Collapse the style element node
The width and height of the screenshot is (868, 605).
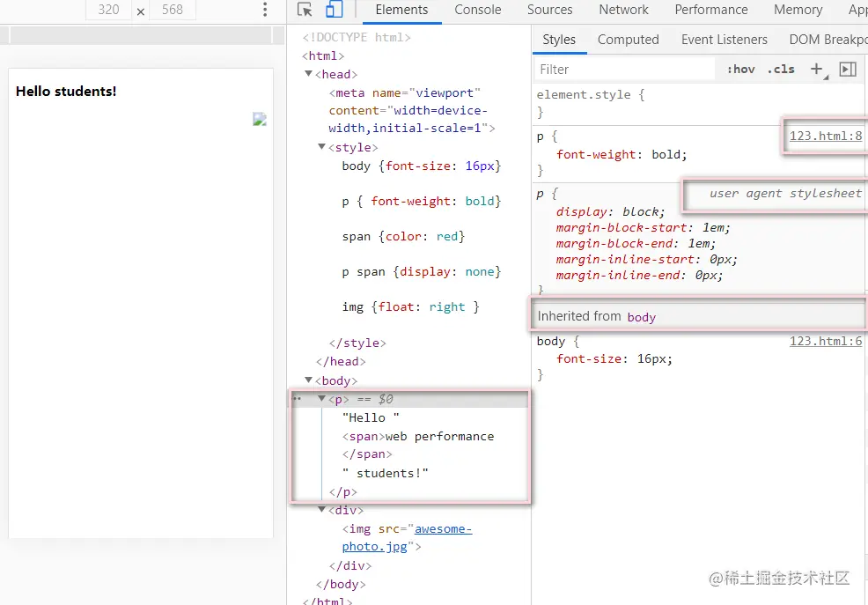[x=321, y=147]
